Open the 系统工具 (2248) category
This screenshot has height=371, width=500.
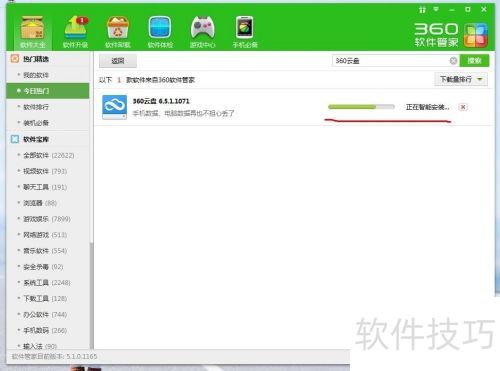pos(48,283)
